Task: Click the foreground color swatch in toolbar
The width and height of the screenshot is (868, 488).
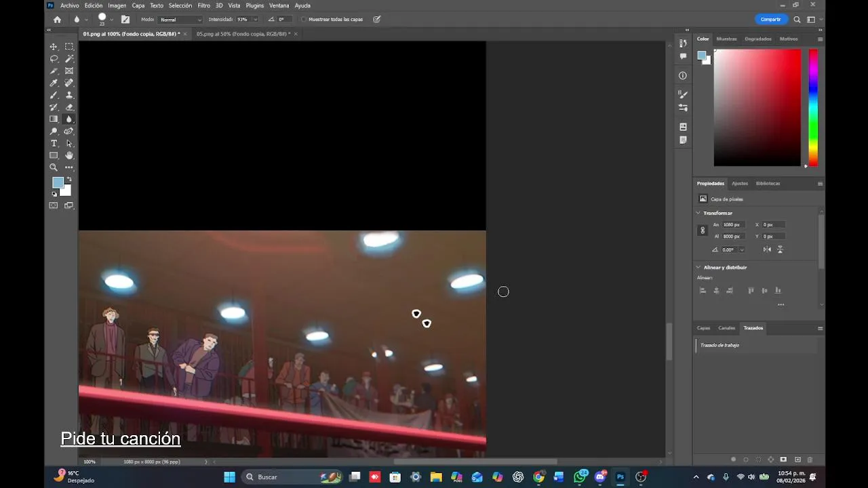Action: (x=58, y=183)
